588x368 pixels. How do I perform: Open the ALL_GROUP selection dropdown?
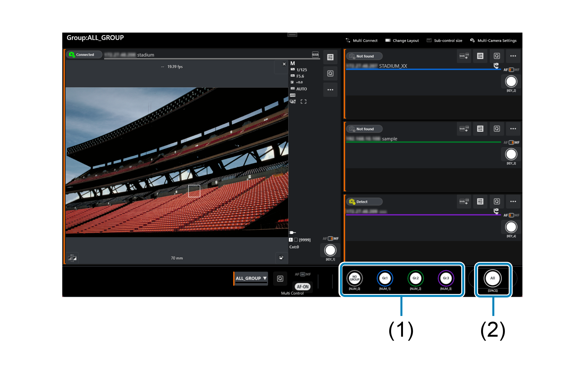(251, 278)
